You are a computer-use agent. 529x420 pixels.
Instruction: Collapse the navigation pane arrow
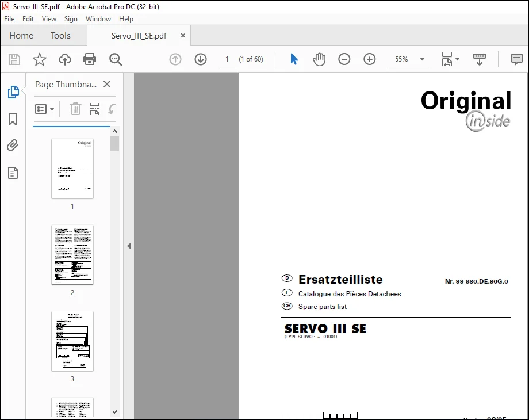[x=129, y=246]
